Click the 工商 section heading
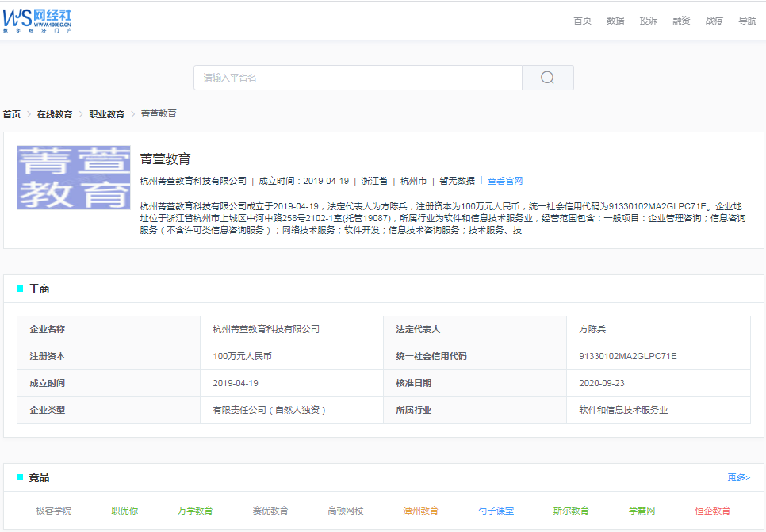This screenshot has height=532, width=766. click(x=39, y=289)
